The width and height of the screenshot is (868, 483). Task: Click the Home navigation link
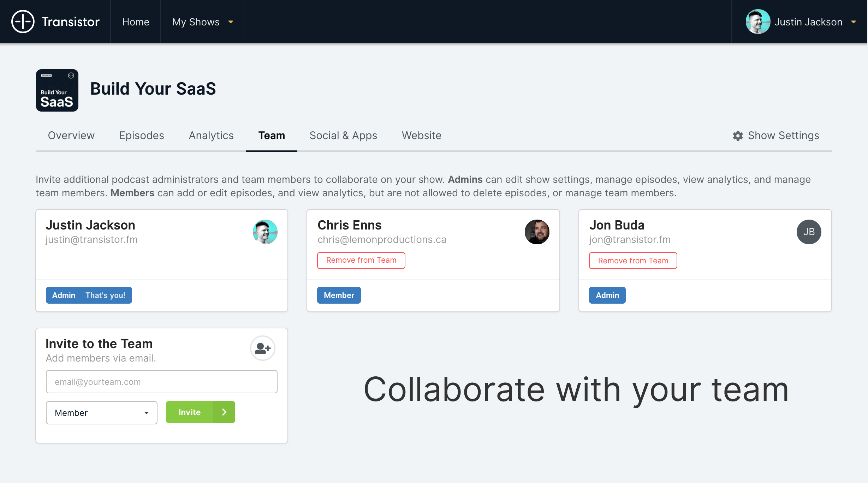(136, 22)
